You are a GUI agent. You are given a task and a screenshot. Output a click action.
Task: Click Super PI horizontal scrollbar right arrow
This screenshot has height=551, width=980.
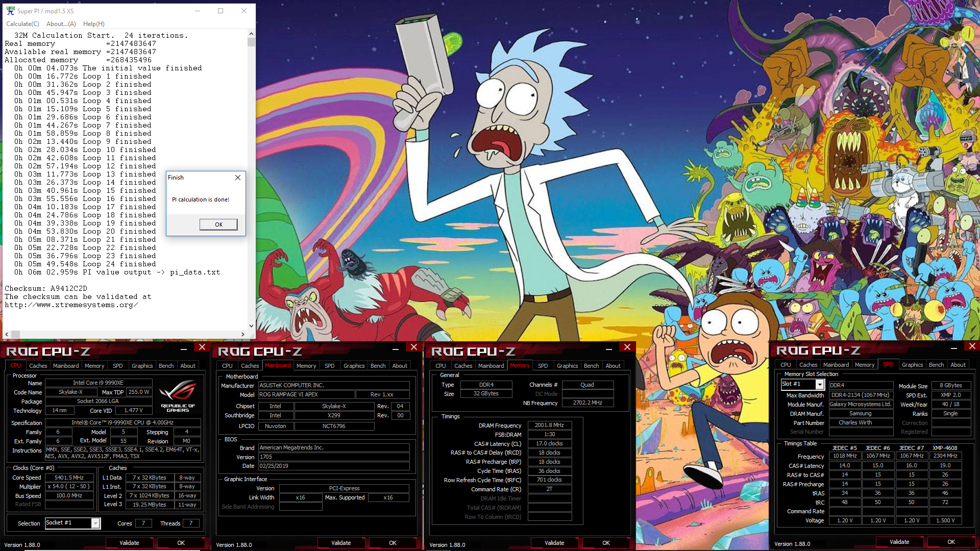(x=243, y=335)
